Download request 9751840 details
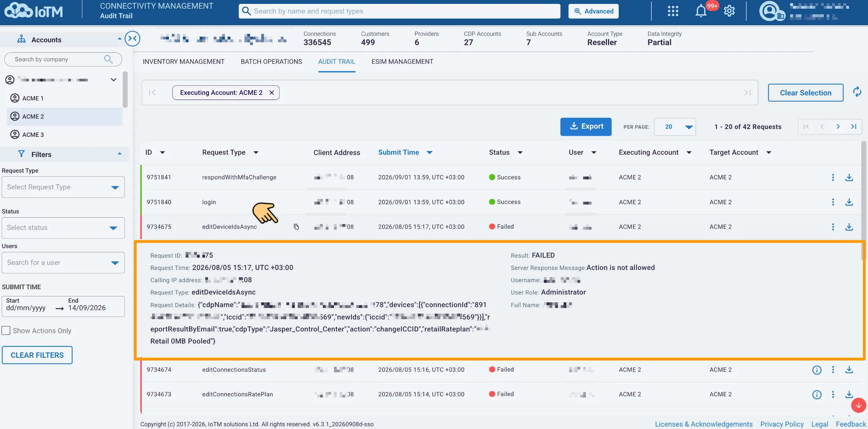Image resolution: width=868 pixels, height=429 pixels. click(x=849, y=202)
